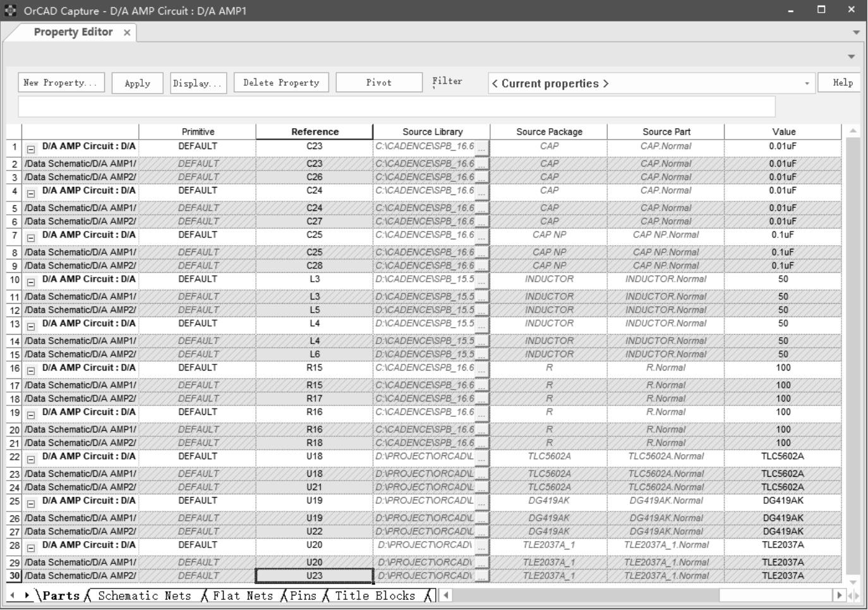Click vertical scrollbar down arrow
868x610 pixels.
tap(853, 582)
